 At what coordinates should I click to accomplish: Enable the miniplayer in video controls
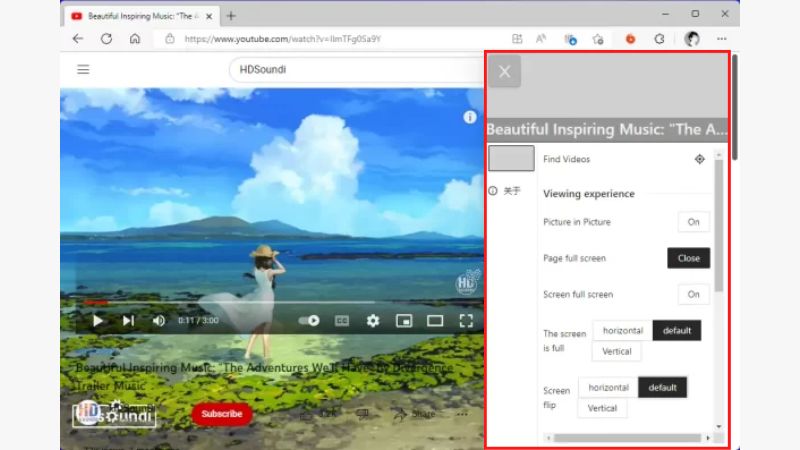click(x=404, y=321)
